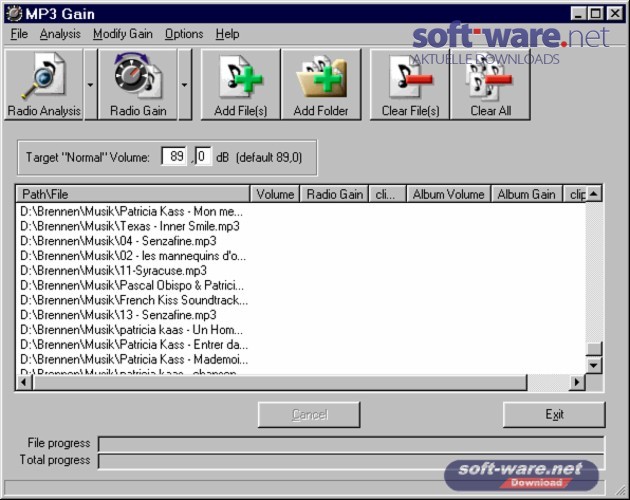Click the File progress bar
Screen dimensions: 630x500
[351, 444]
